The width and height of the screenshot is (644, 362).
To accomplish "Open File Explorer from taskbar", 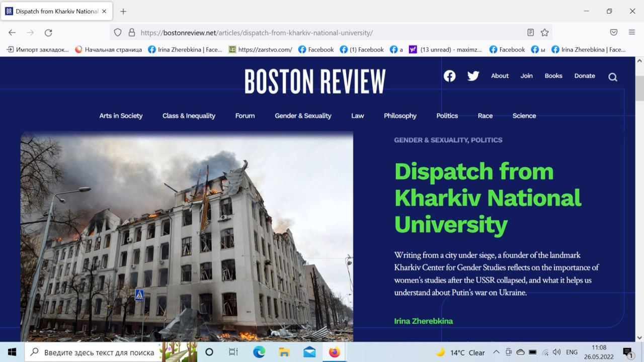I will coord(284,352).
